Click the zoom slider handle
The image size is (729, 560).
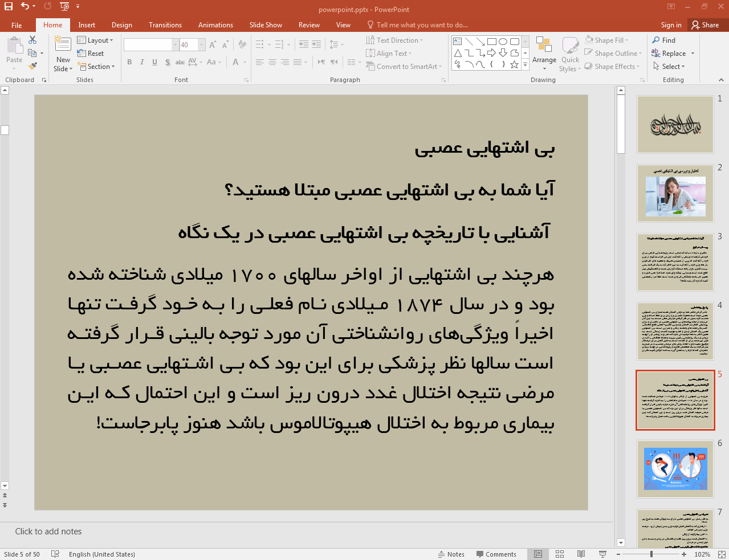click(651, 554)
